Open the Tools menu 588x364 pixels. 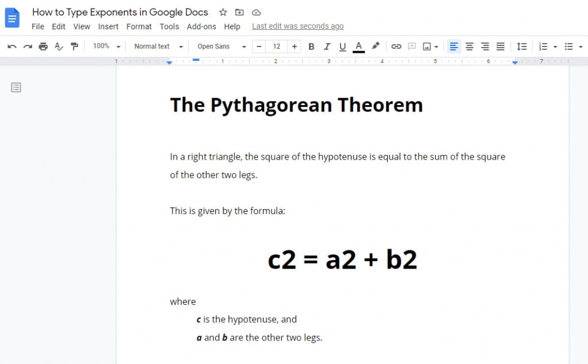(x=169, y=26)
